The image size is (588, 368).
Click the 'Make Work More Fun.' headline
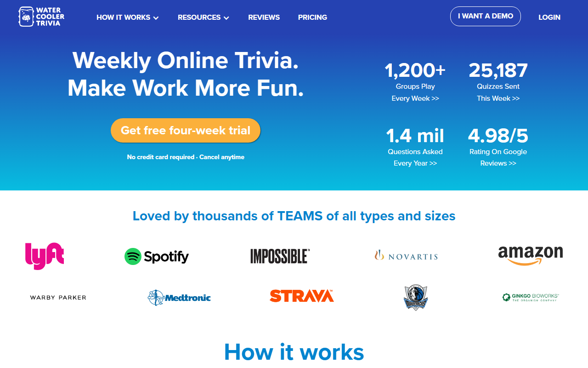(x=186, y=88)
